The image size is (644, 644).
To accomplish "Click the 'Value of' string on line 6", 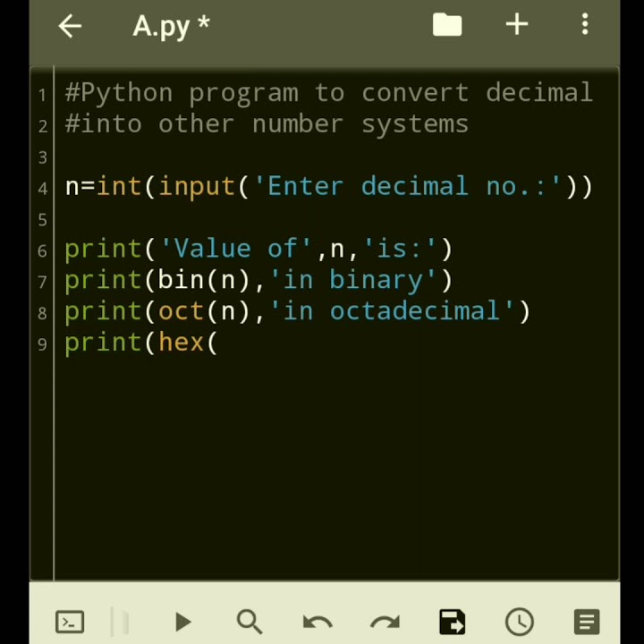I will (x=236, y=249).
